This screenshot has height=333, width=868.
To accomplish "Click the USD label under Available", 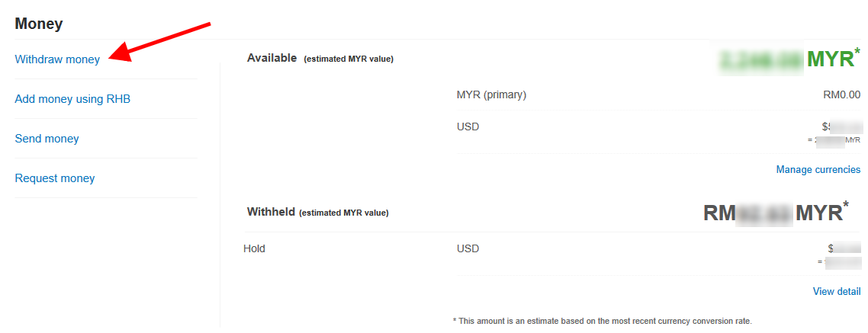I will [468, 126].
